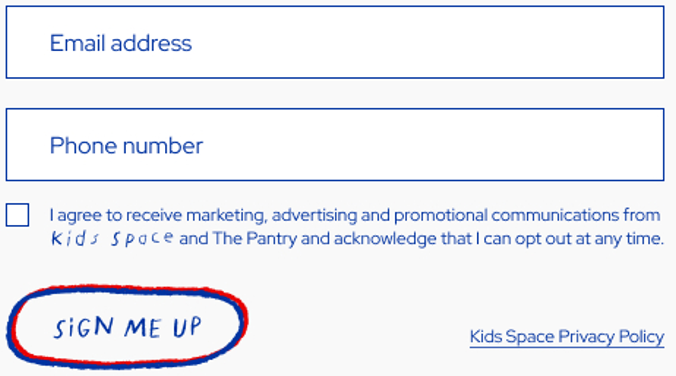Viewport: 676px width, 376px height.
Task: Open the Kids Space Privacy Policy link
Action: (567, 337)
